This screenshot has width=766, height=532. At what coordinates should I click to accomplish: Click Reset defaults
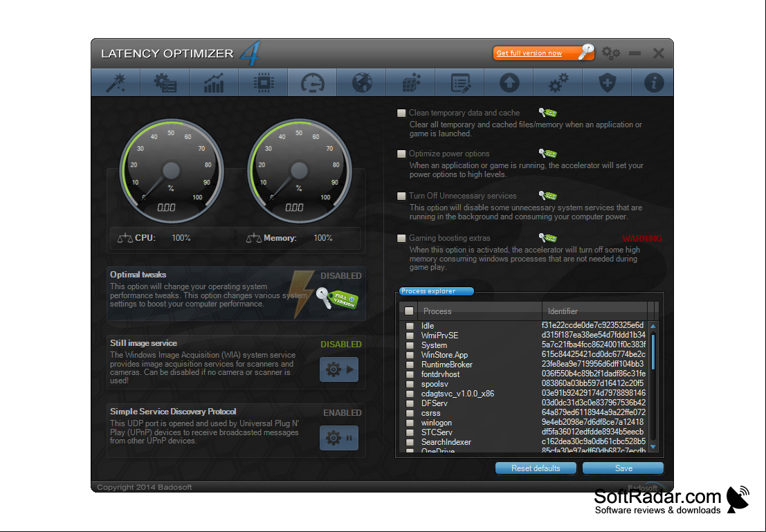536,468
